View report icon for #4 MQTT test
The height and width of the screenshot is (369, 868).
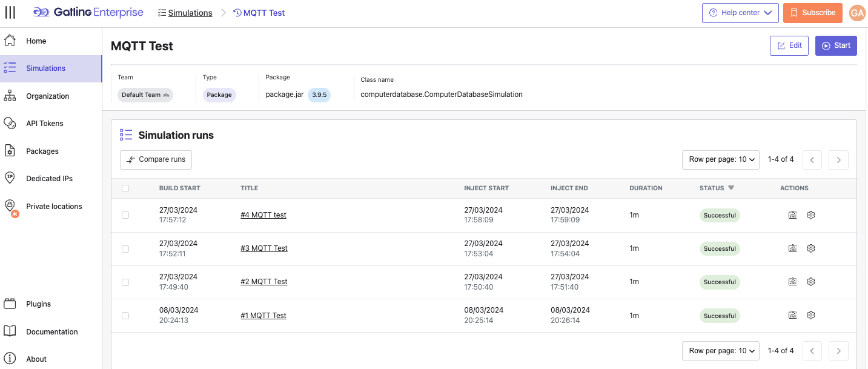tap(792, 215)
